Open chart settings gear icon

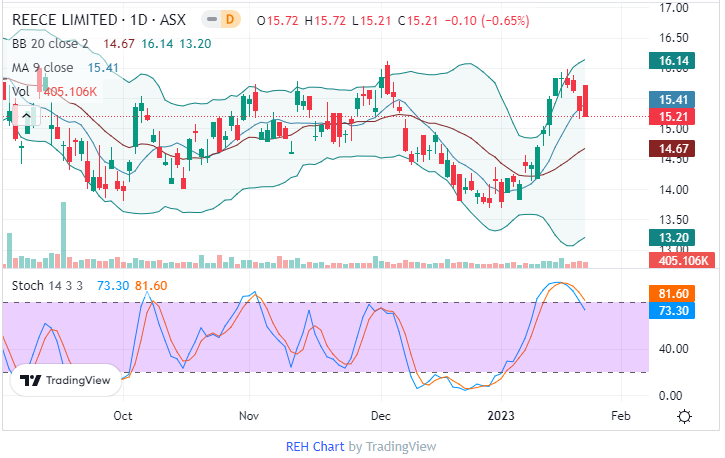684,416
